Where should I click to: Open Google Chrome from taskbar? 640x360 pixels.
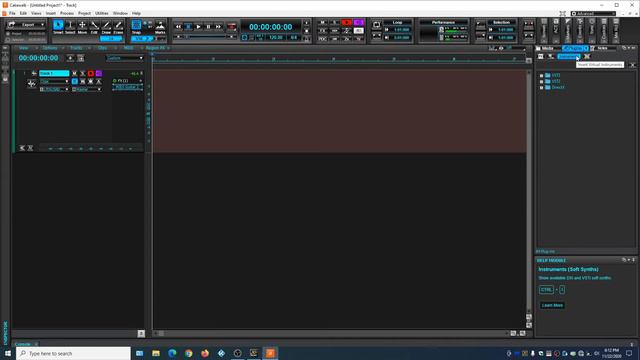188,353
